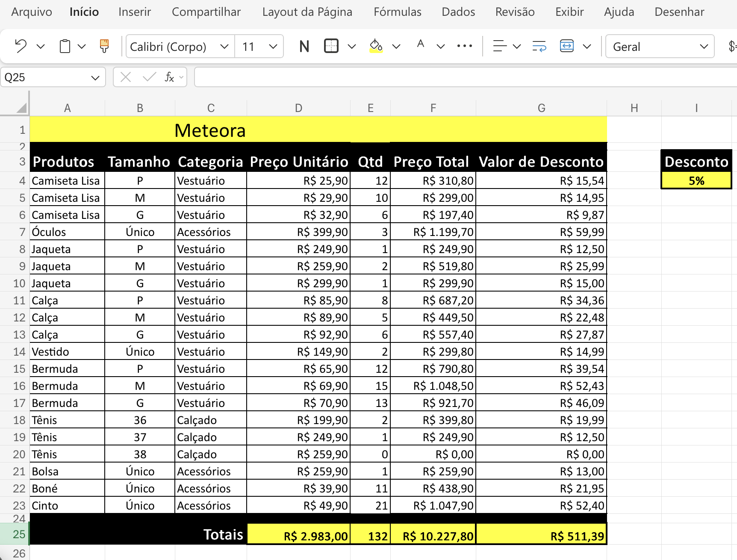Viewport: 737px width, 560px height.
Task: Toggle bold formatting with the N button
Action: click(304, 46)
